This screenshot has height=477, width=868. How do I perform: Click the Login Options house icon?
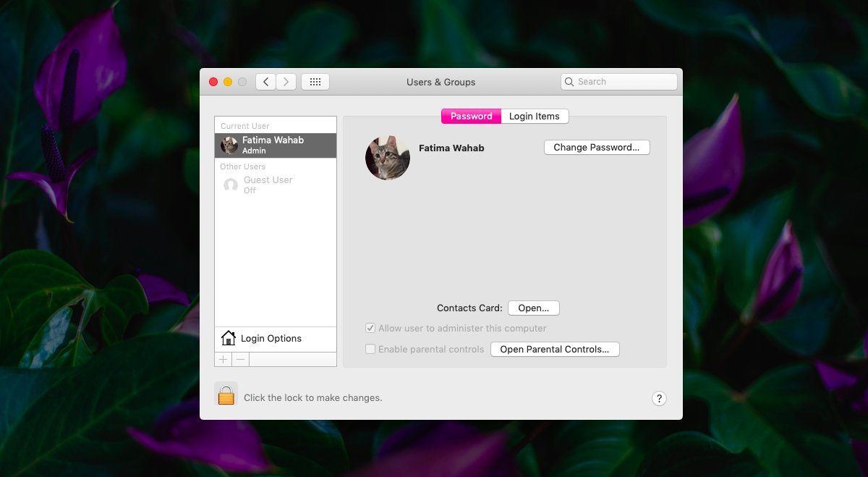(x=229, y=338)
